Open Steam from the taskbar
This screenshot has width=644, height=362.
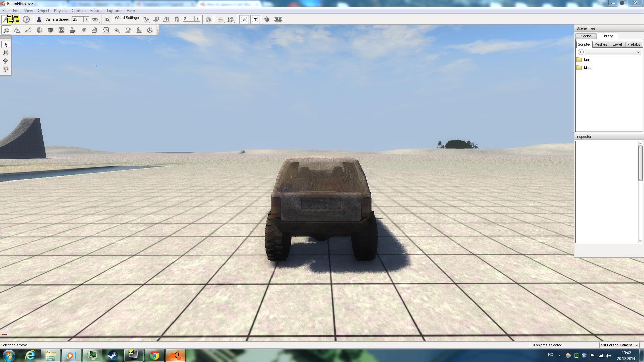coord(113,355)
